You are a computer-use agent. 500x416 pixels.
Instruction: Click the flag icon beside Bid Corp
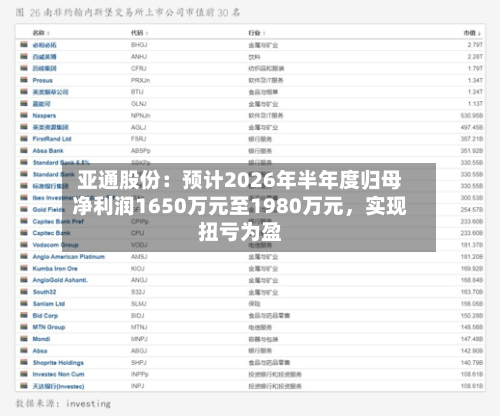pyautogui.click(x=24, y=315)
